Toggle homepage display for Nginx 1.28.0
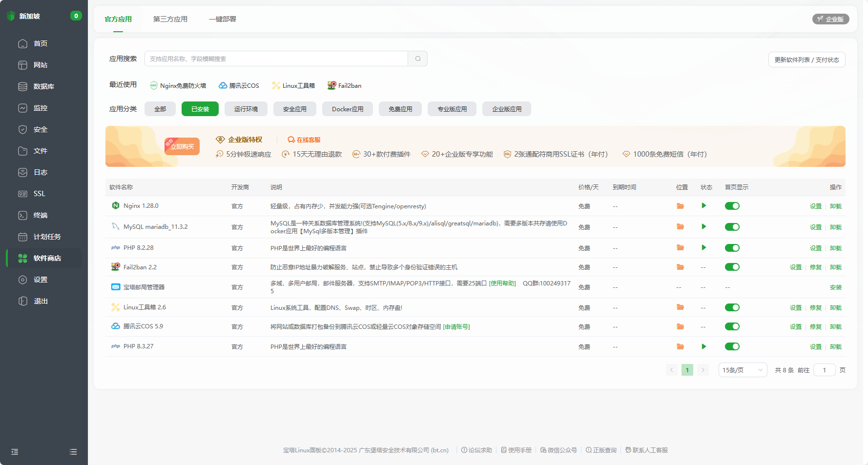Screen dimensions: 868x465 (x=732, y=206)
